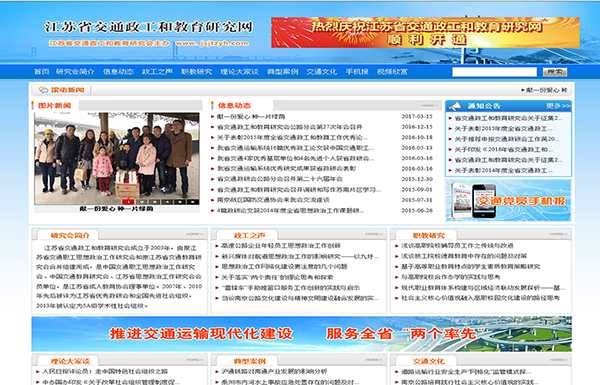Screen dimensions: 600x385
Task: Click the MORE icon in 研究会简介 panel
Action: (x=195, y=234)
